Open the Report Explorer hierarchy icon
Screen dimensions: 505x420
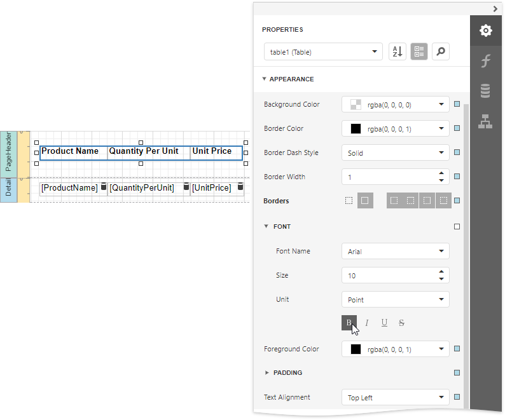click(x=485, y=121)
